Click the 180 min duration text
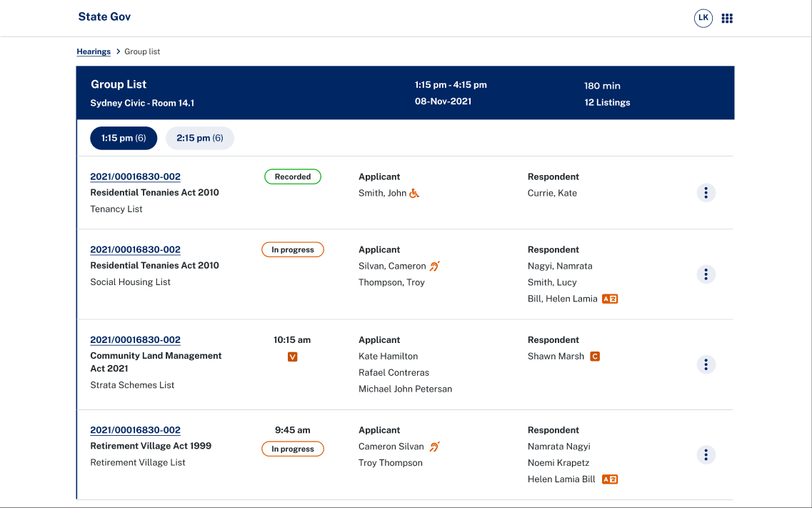This screenshot has height=508, width=812. point(602,86)
